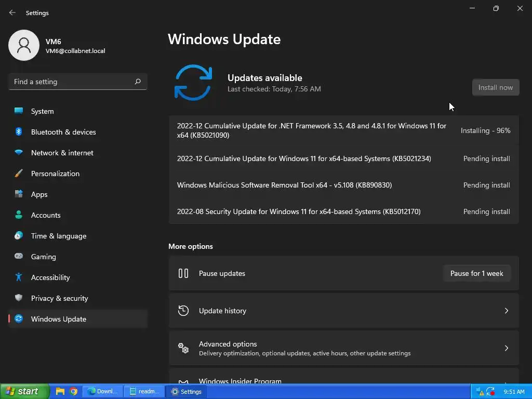Switch to the Settings taskbar window
Screen dimensions: 532x399
pyautogui.click(x=187, y=392)
